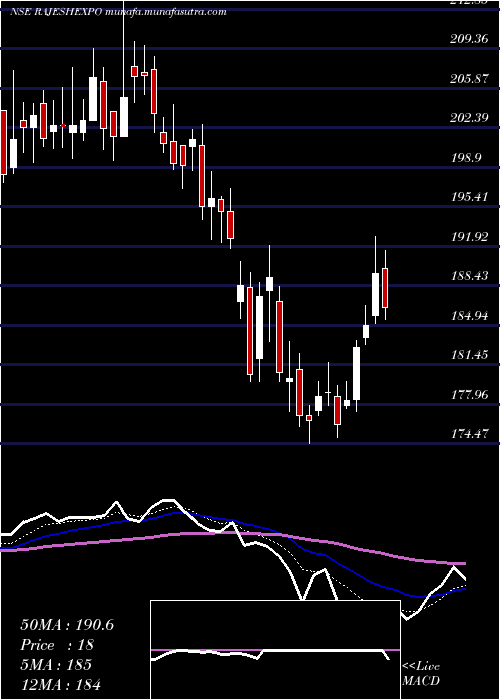This screenshot has width=500, height=700.
Task: Click the NSE RAJESHEXPO munafasutra title text
Action: click(118, 12)
